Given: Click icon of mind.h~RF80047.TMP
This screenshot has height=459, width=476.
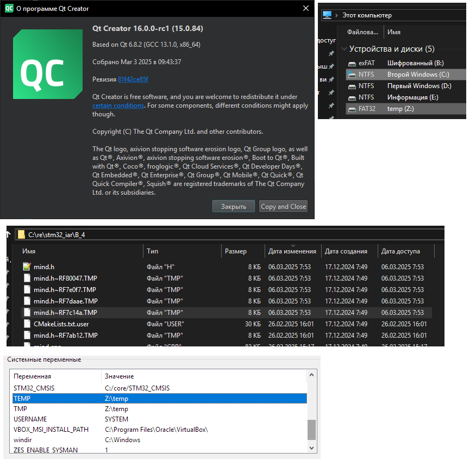Looking at the screenshot, I should click(x=27, y=278).
